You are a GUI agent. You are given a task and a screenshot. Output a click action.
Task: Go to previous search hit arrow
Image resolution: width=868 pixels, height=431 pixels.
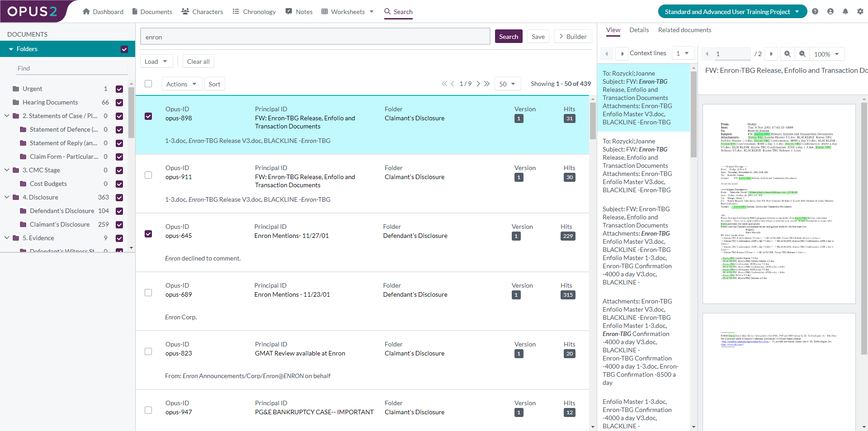click(607, 54)
